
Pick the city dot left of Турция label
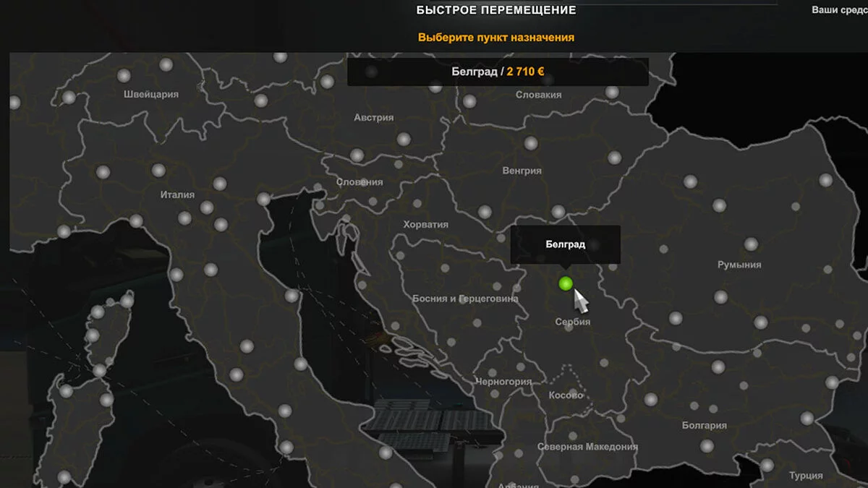click(x=767, y=466)
